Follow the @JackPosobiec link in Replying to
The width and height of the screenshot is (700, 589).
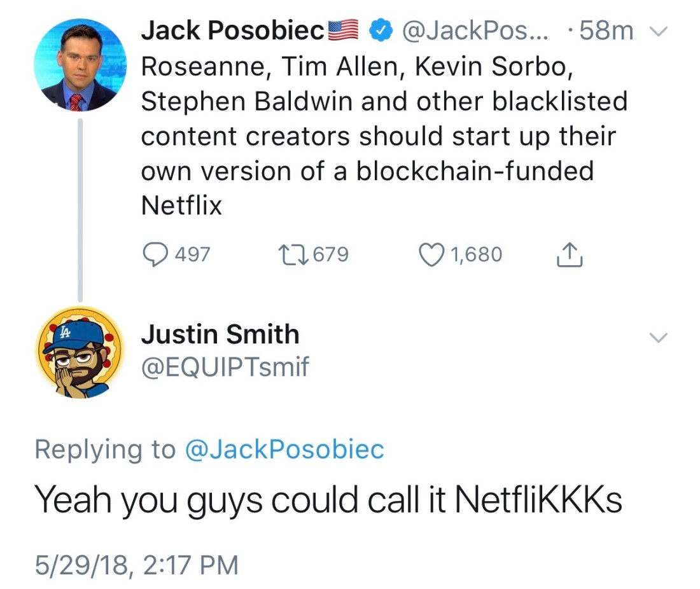point(284,449)
